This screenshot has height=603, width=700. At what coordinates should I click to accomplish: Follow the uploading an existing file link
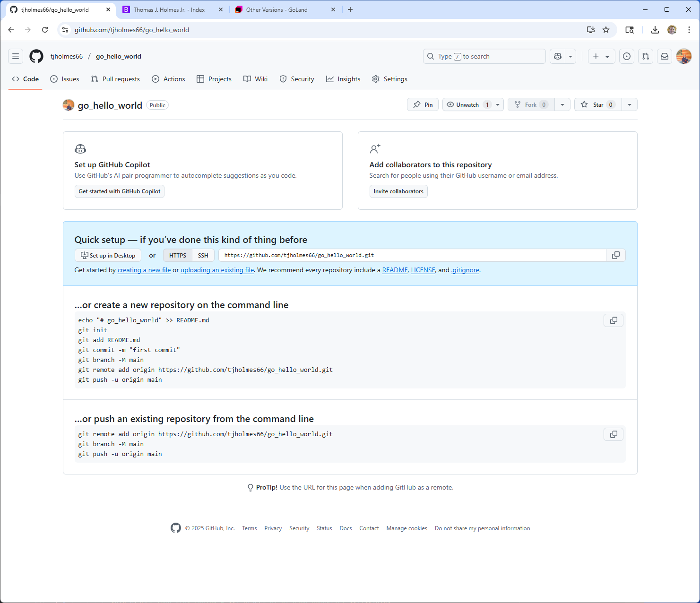pos(217,270)
